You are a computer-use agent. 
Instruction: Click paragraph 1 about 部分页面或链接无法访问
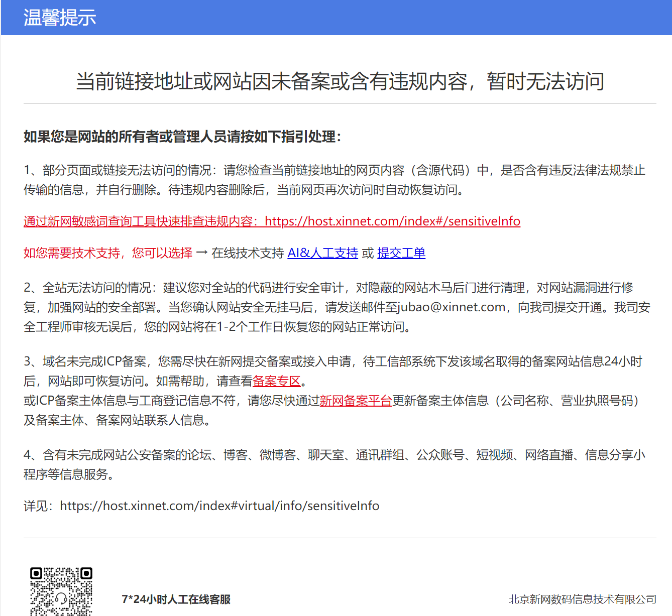[x=334, y=180]
